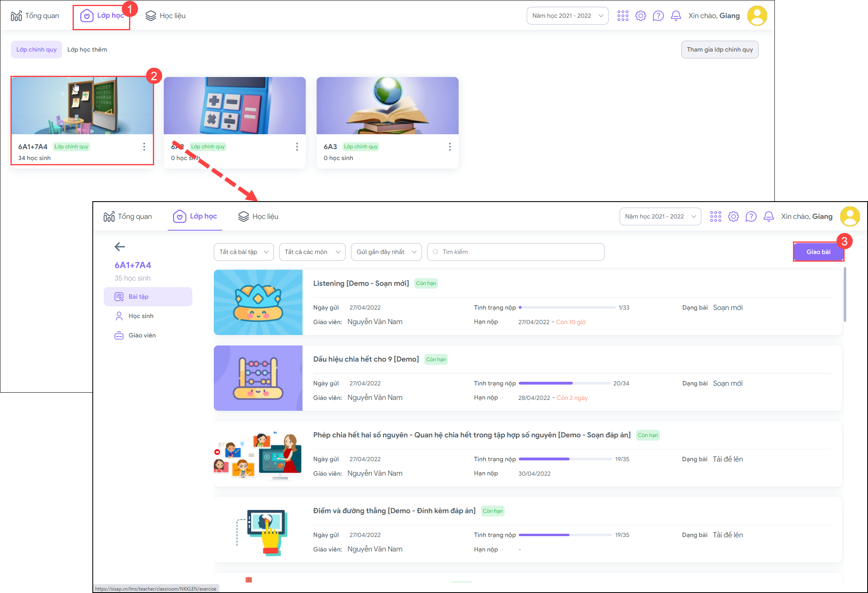Click the back arrow above 6A1+7A4
This screenshot has width=868, height=593.
coord(120,247)
